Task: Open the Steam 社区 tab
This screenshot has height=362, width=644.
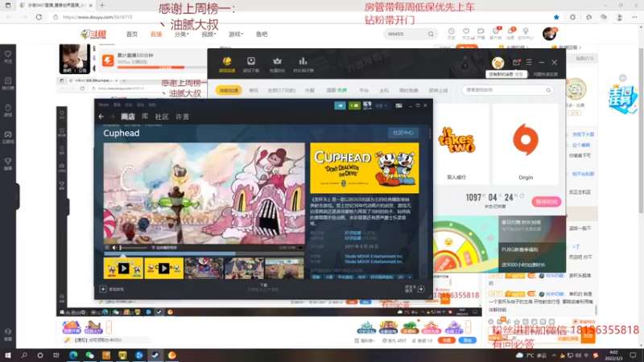Action: (162, 117)
